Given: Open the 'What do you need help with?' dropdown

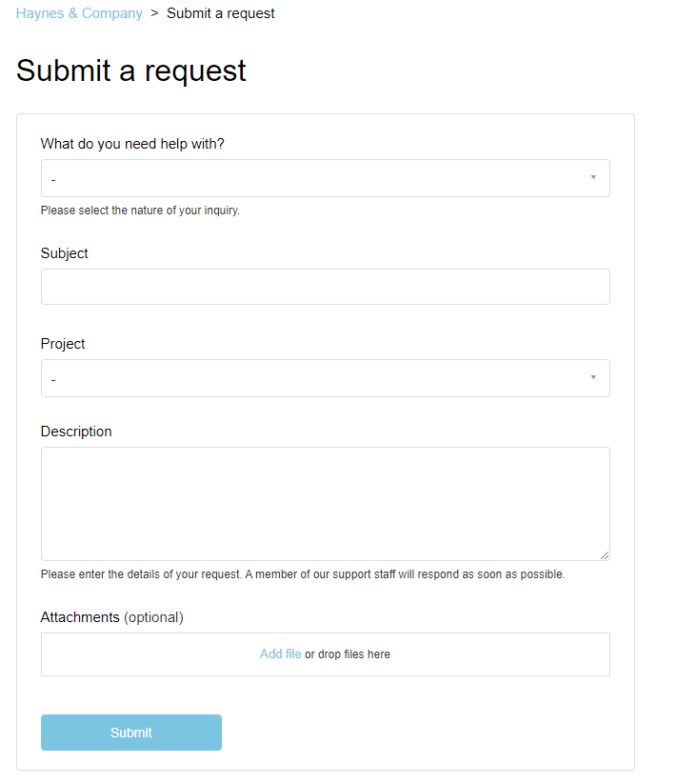Looking at the screenshot, I should tap(314, 178).
